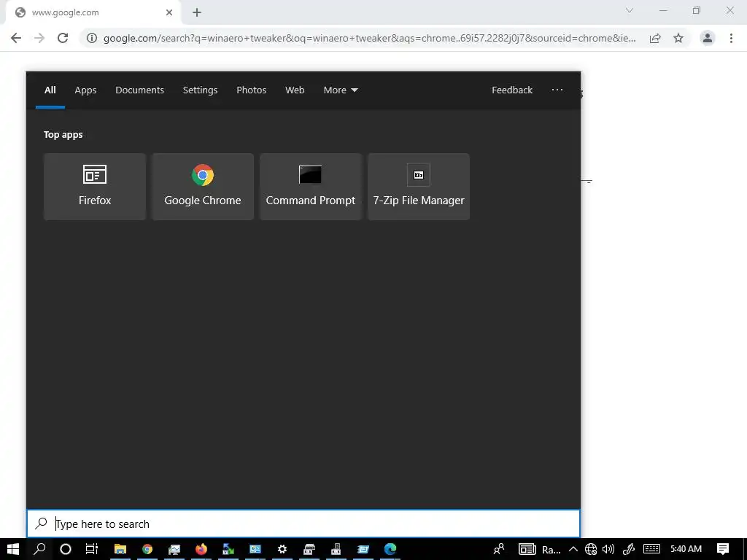Open 7-Zip File Manager tile
Image resolution: width=747 pixels, height=560 pixels.
click(418, 186)
